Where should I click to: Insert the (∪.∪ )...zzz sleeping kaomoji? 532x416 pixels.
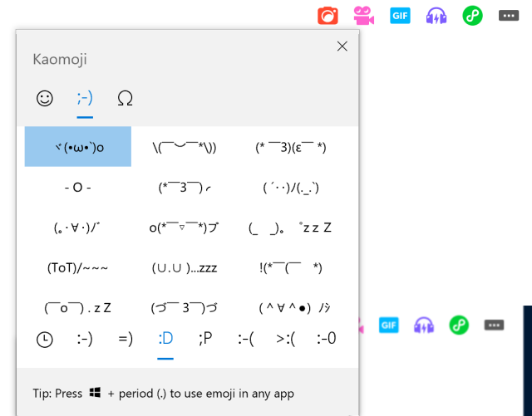pos(185,267)
